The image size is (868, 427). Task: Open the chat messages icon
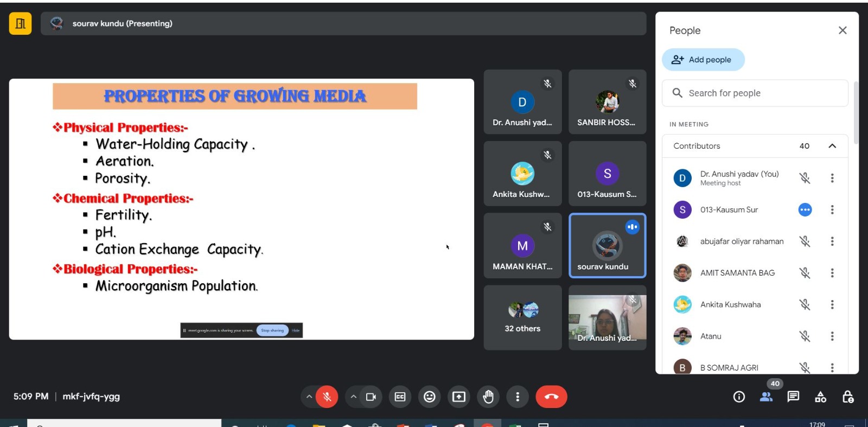(793, 397)
